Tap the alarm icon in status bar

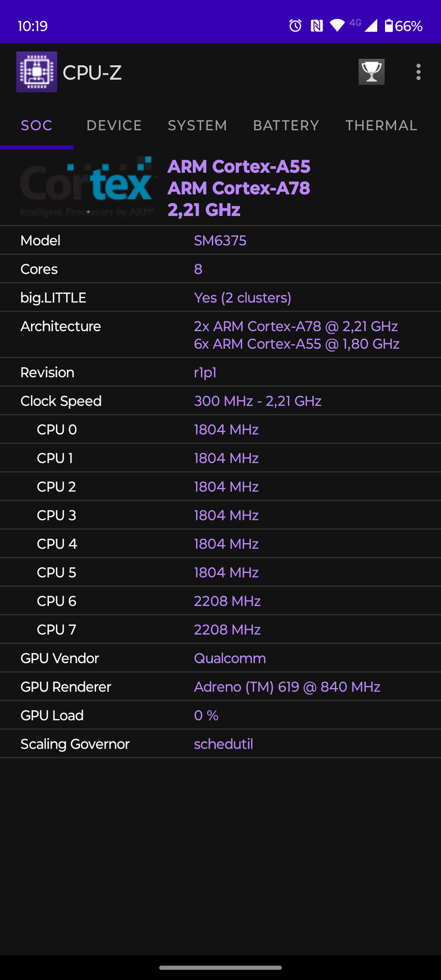295,25
